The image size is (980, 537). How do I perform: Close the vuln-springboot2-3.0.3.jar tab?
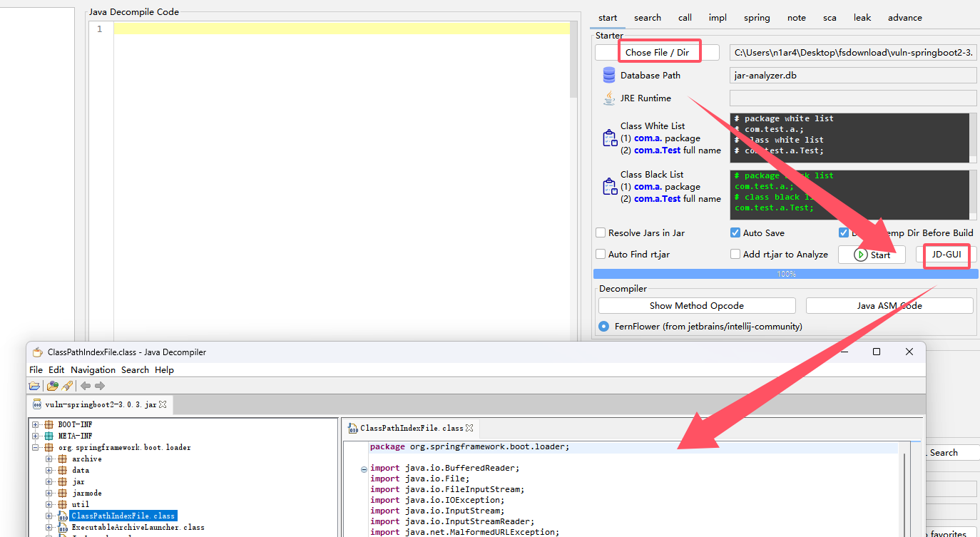[163, 404]
